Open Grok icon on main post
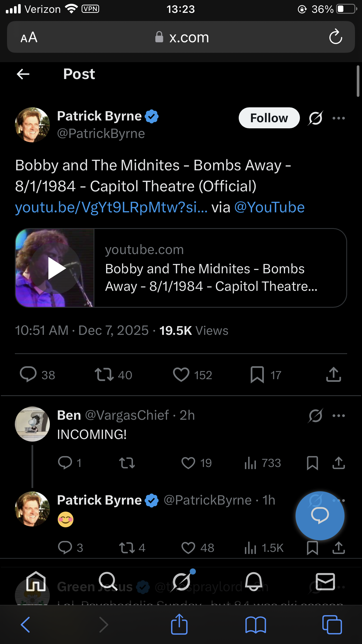Viewport: 362px width, 644px height. (x=315, y=118)
